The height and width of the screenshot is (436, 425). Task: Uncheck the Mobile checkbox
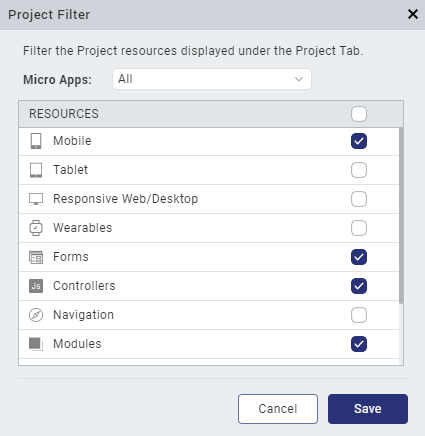(359, 141)
